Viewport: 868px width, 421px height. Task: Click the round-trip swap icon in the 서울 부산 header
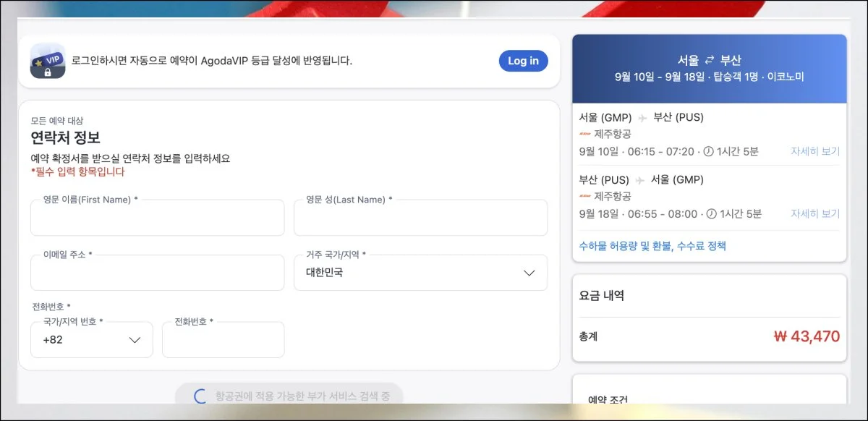[x=710, y=61]
